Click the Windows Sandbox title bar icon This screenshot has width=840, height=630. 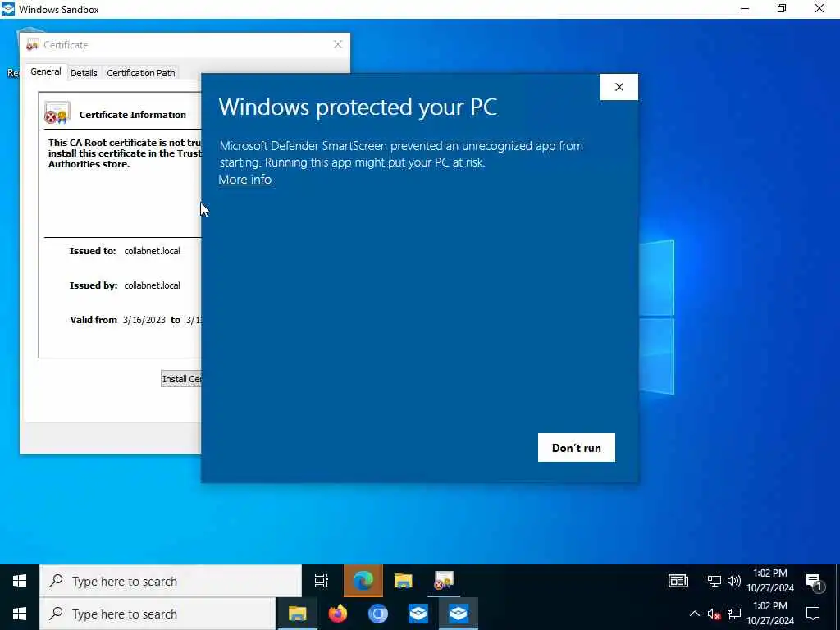tap(8, 9)
